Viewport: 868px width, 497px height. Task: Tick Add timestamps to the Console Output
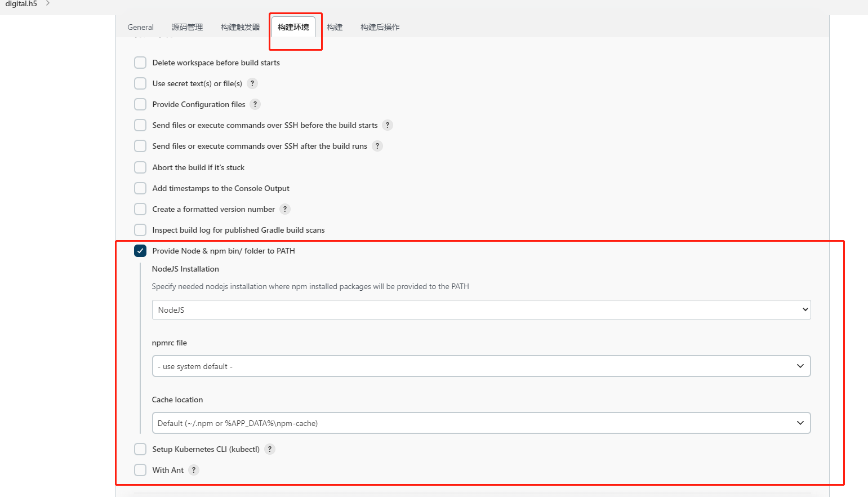pos(140,188)
